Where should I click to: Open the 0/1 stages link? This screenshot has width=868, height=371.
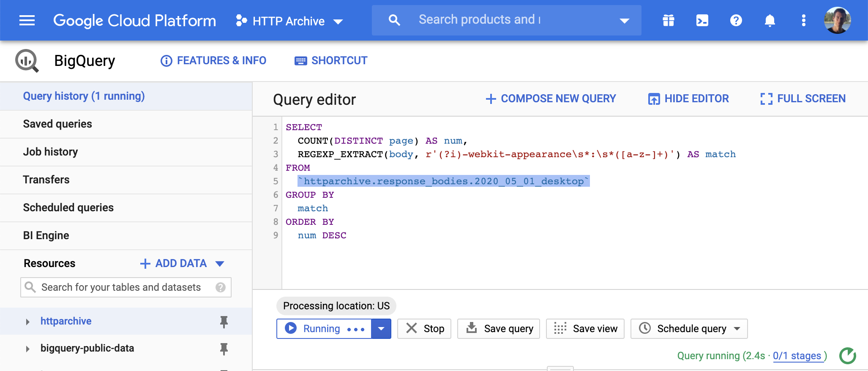797,356
